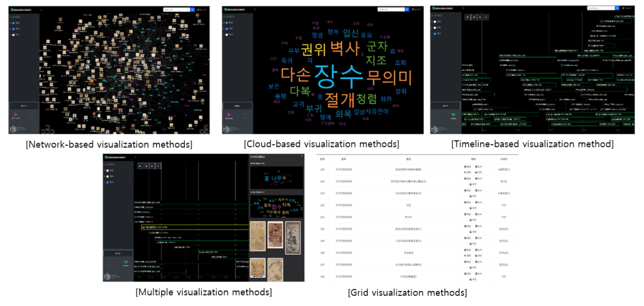Screen dimensions: 644x306
Task: Click the blue search icon in the network view
Action: (192, 10)
